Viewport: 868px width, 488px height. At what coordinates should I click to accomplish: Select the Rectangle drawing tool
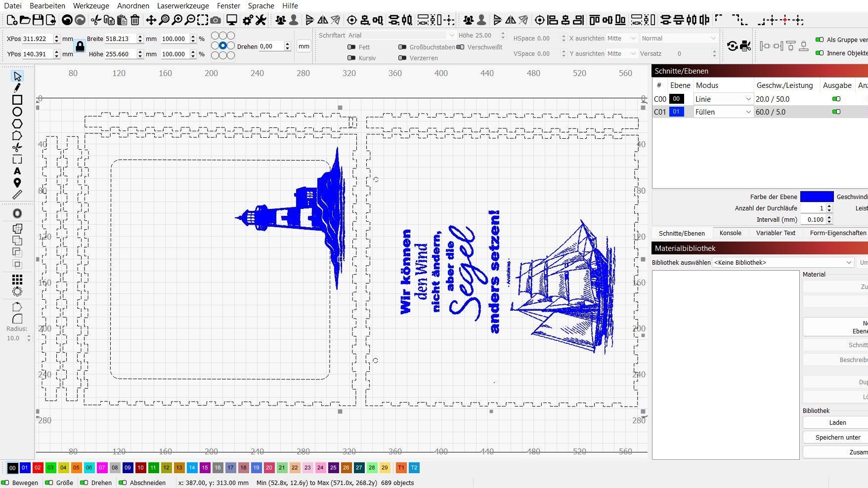pos(17,100)
